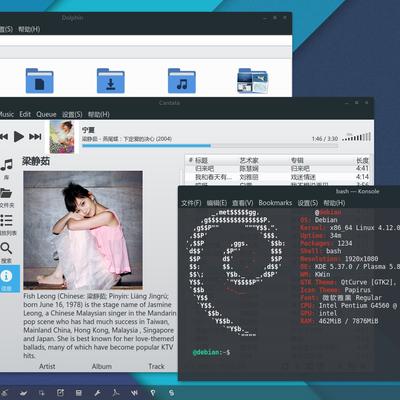
Task: Sort queue by 长度 column header
Action: point(362,160)
